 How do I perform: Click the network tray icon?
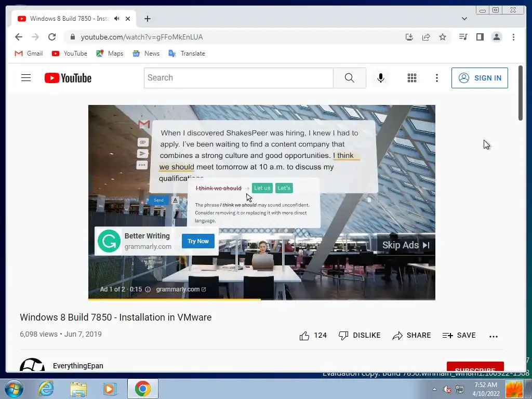pos(460,389)
